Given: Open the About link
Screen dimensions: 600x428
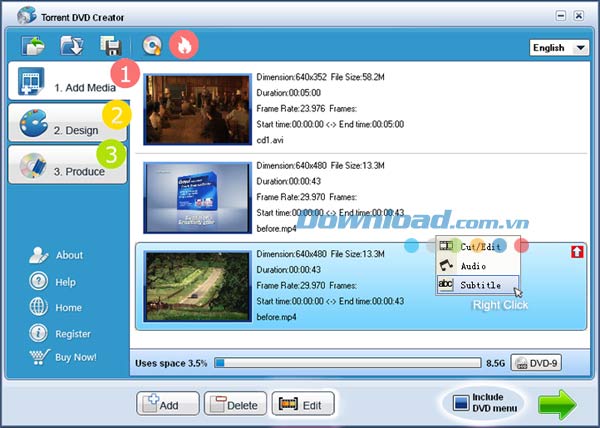Looking at the screenshot, I should (x=69, y=255).
